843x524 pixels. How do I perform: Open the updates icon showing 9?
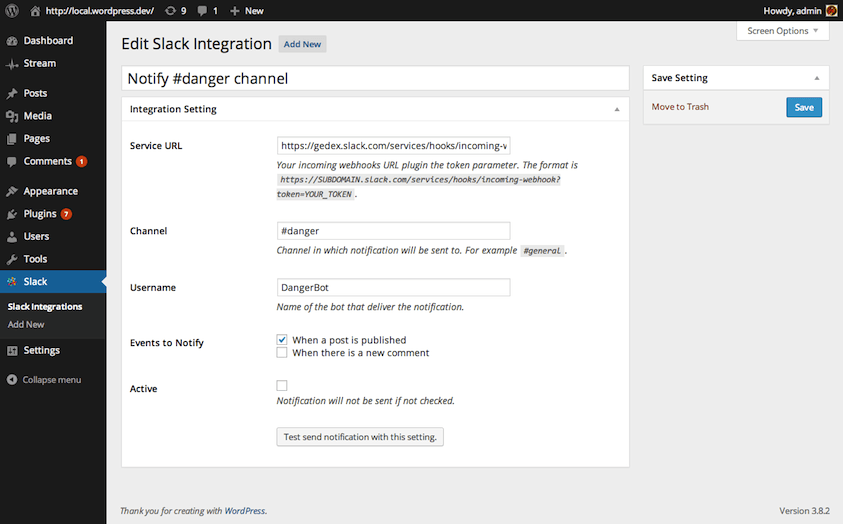tap(176, 10)
